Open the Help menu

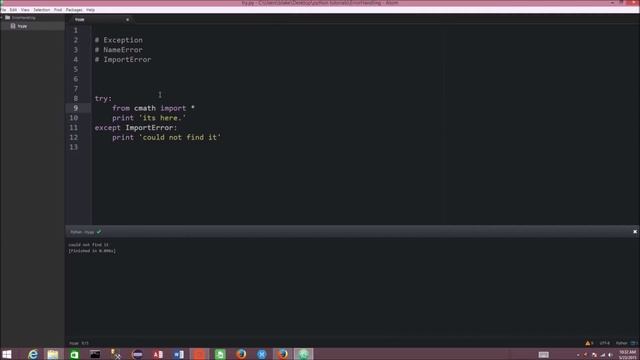coord(91,9)
